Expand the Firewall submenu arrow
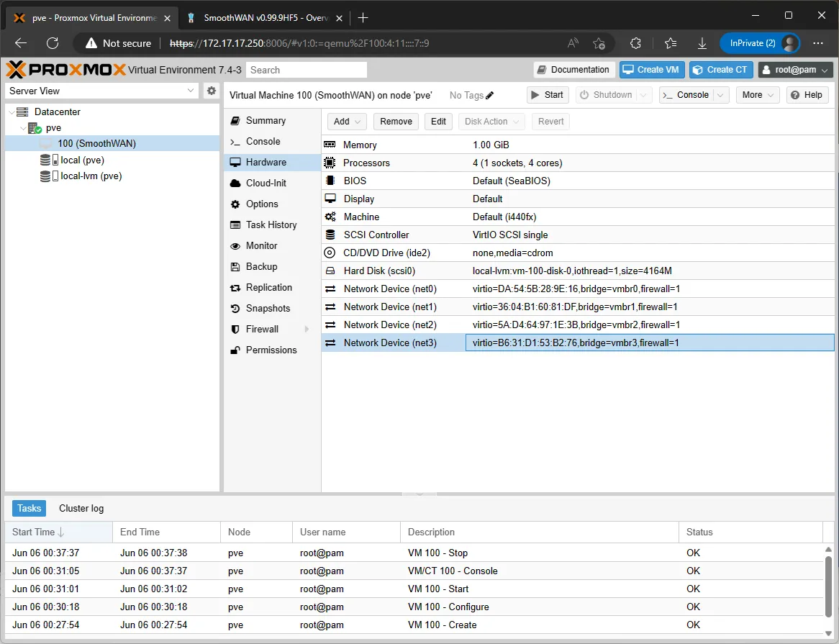 click(307, 329)
